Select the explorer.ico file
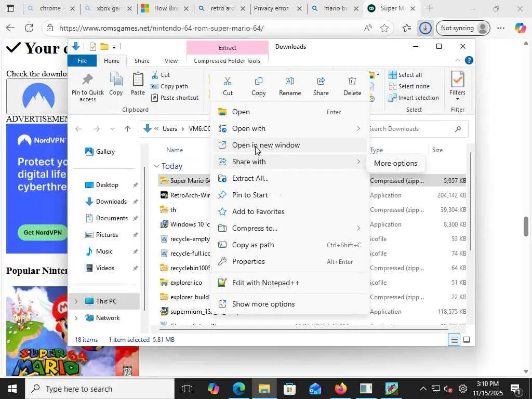The width and height of the screenshot is (532, 399). point(181,283)
